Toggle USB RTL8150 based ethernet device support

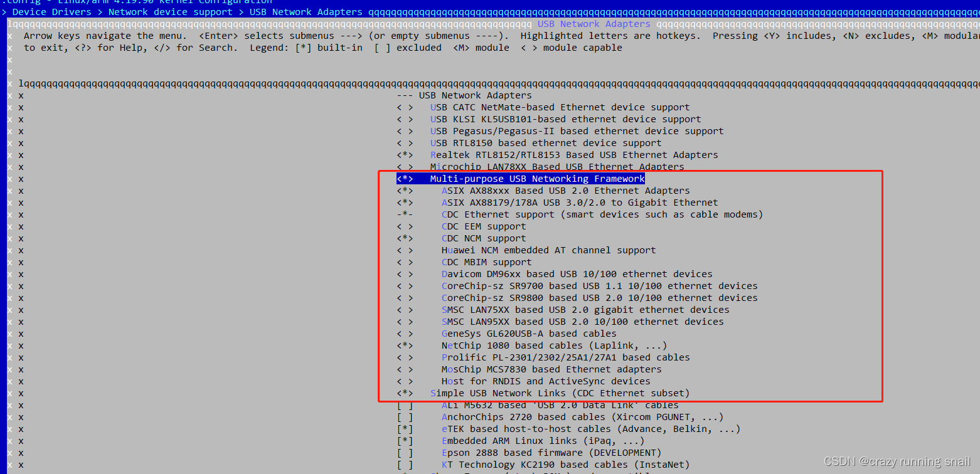[x=529, y=143]
